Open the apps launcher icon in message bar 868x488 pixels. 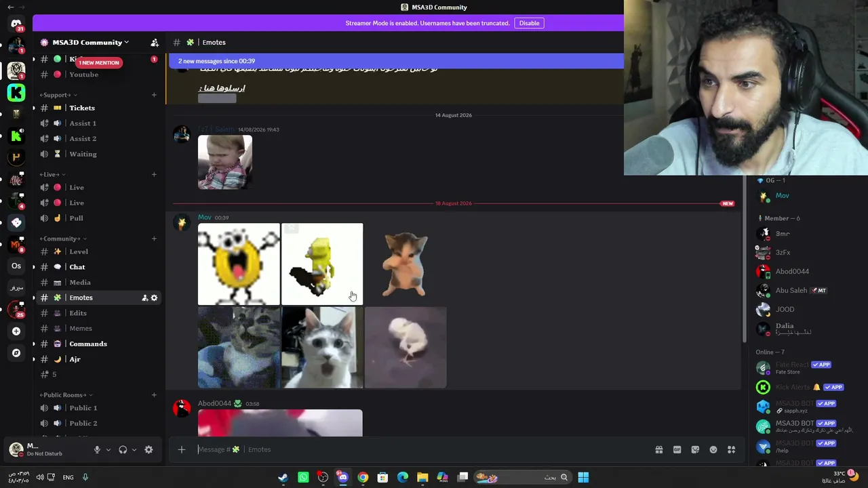pos(731,449)
